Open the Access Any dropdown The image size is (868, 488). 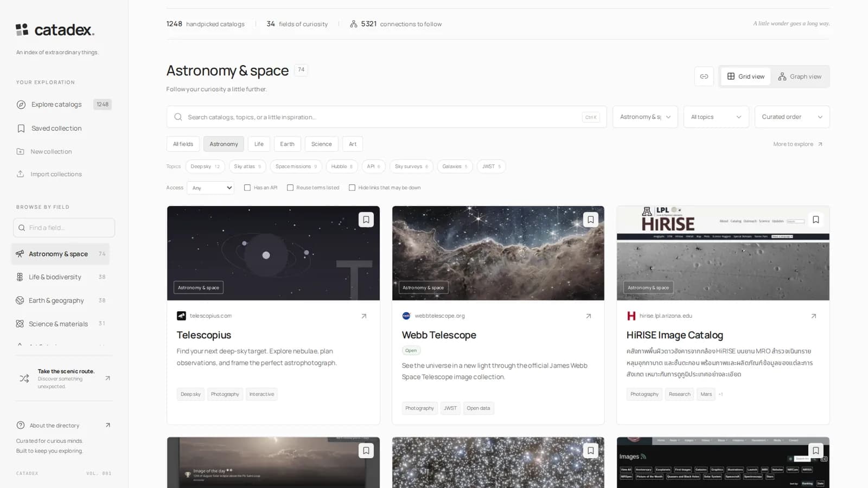point(210,188)
